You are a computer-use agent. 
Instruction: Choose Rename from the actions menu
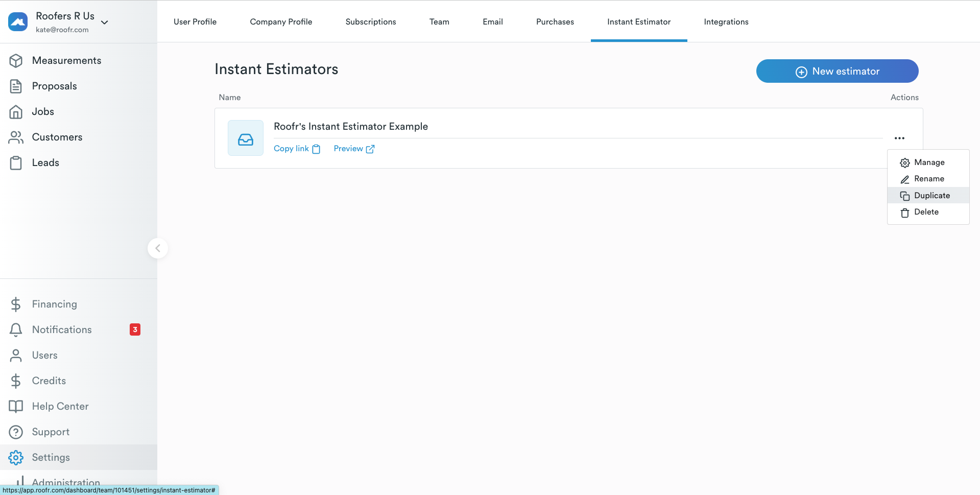click(x=928, y=179)
